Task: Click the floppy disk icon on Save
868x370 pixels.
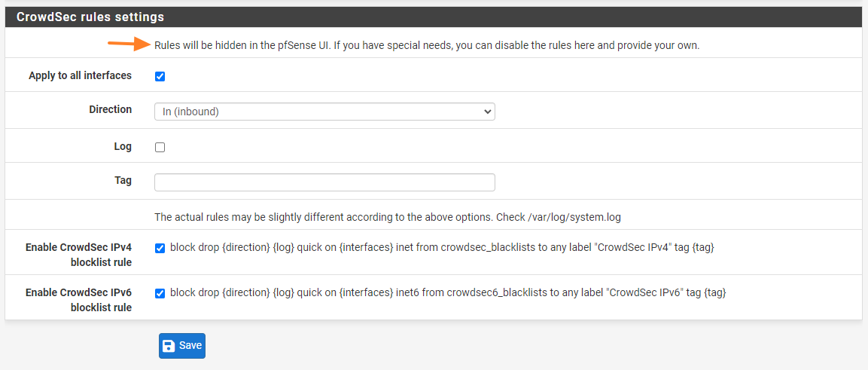Action: (x=169, y=346)
